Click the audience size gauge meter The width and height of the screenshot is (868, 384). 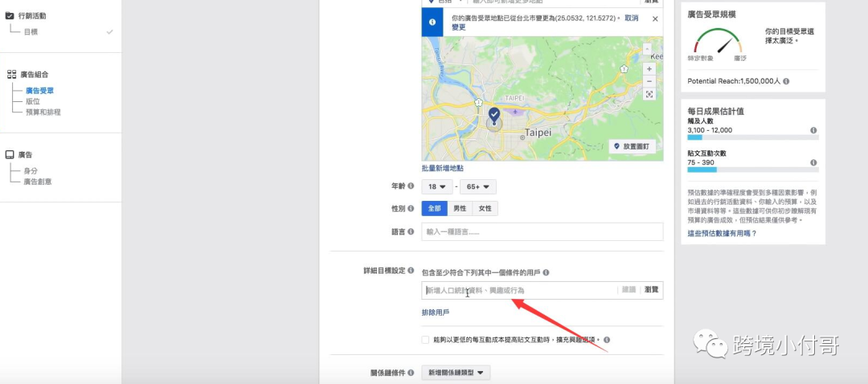pyautogui.click(x=718, y=41)
